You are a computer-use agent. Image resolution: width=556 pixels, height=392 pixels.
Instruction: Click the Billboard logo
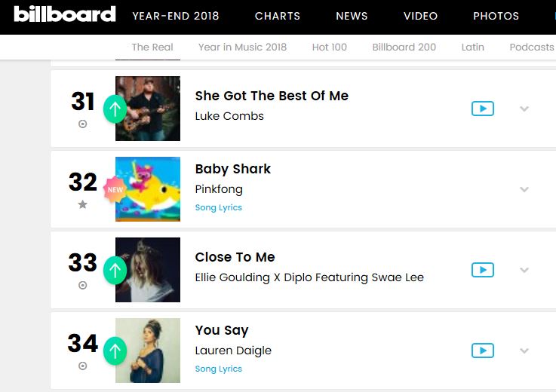pos(65,15)
